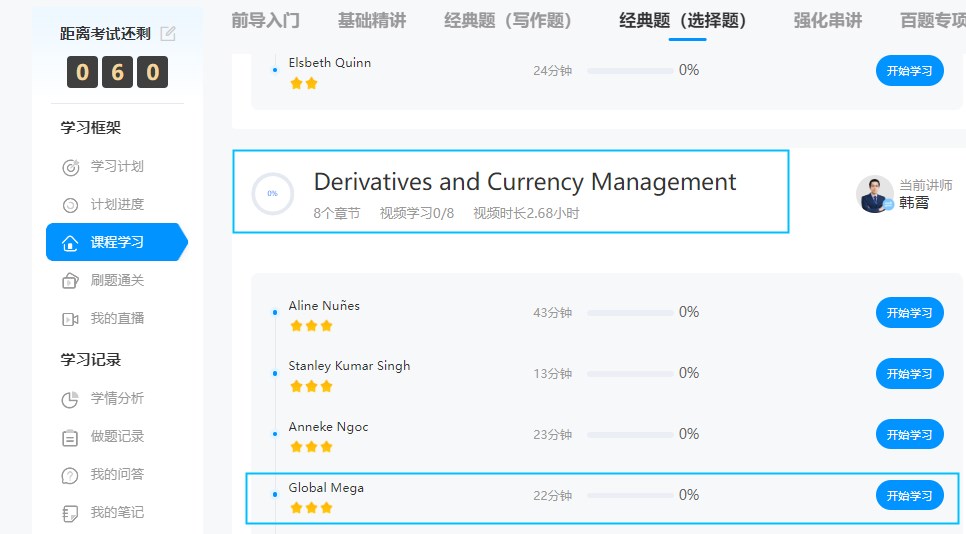Open 学情分析 pie chart icon
The height and width of the screenshot is (534, 966).
coord(70,399)
